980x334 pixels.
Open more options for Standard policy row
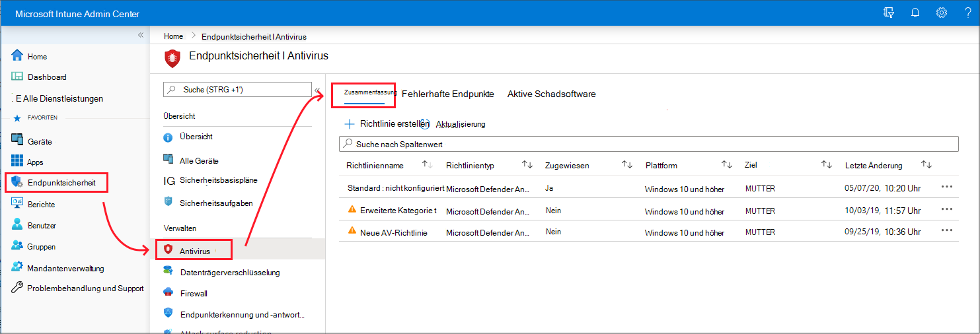click(946, 187)
